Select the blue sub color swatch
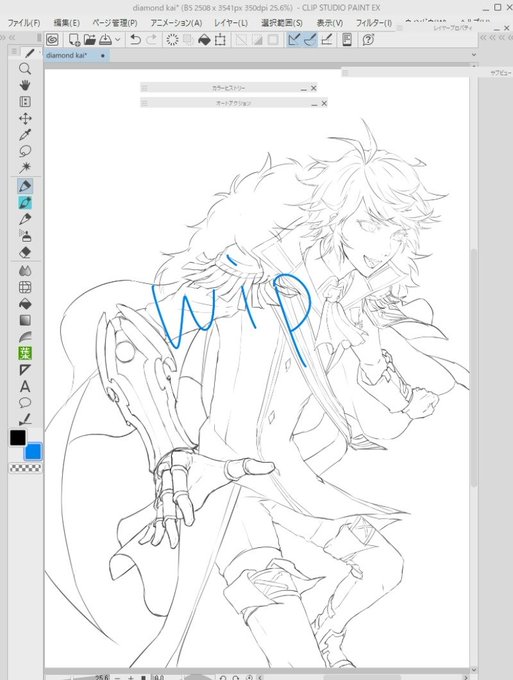The width and height of the screenshot is (513, 680). click(33, 451)
